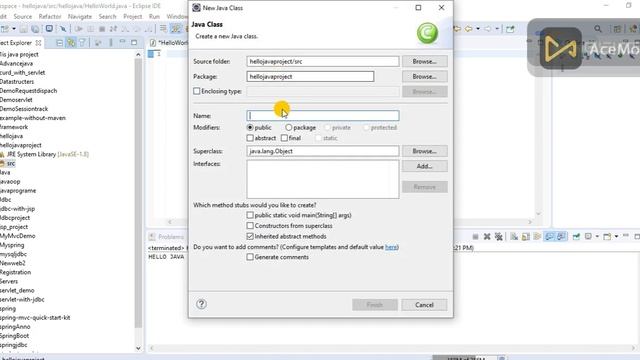Click the Package input field

310,76
